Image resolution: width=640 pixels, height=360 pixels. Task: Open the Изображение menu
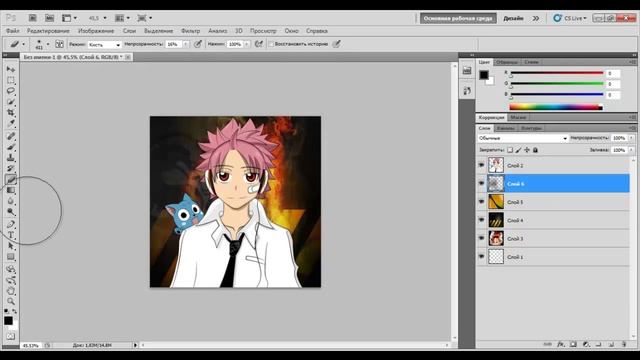click(96, 31)
